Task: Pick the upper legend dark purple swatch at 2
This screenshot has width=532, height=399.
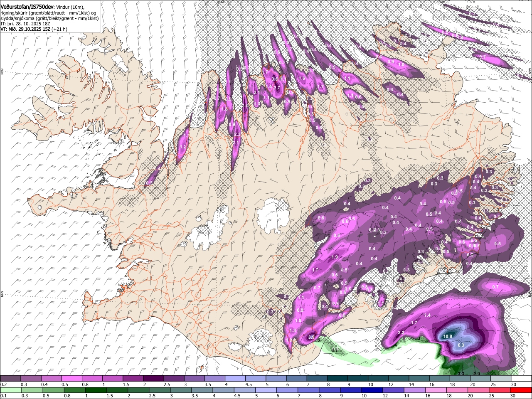Action: point(153,379)
